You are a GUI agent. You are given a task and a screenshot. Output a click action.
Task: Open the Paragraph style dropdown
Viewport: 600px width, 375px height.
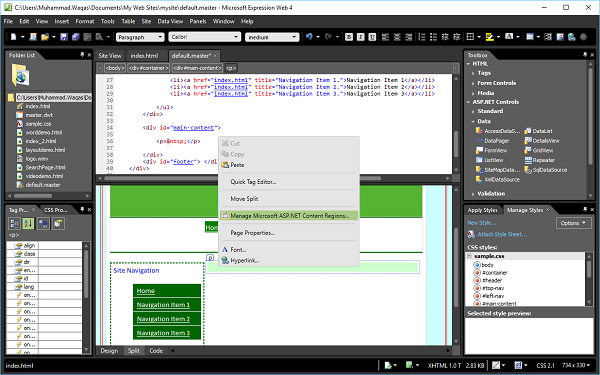click(x=140, y=37)
